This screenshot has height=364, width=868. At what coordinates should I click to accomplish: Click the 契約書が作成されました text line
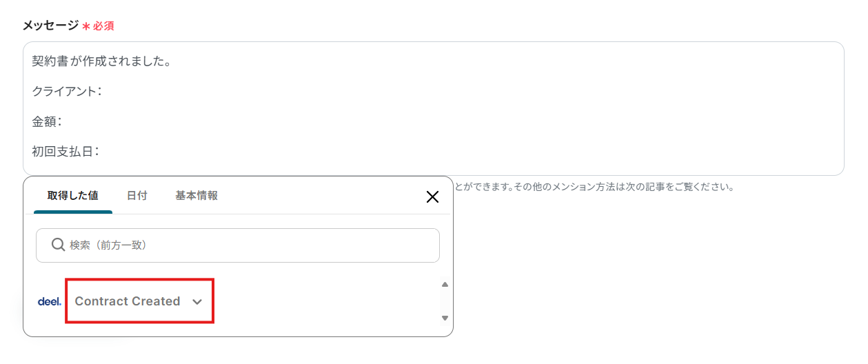coord(101,61)
